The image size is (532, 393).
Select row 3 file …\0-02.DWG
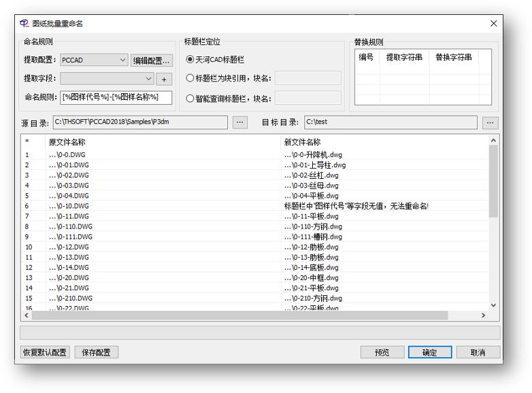(x=69, y=175)
